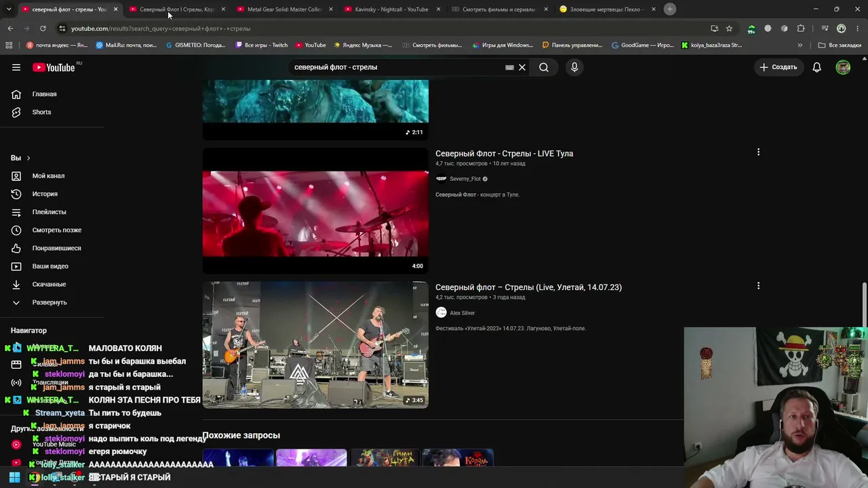
Task: Open Плейлисты in the sidebar
Action: coord(49,212)
